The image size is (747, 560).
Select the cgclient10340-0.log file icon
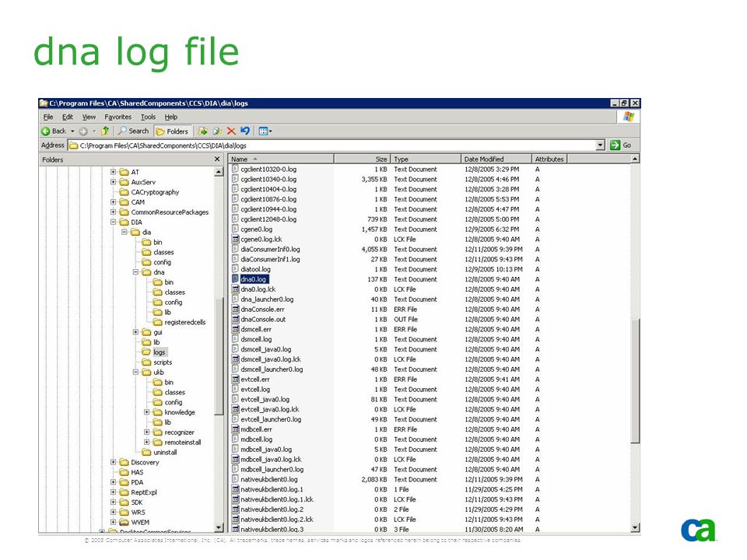(x=235, y=179)
